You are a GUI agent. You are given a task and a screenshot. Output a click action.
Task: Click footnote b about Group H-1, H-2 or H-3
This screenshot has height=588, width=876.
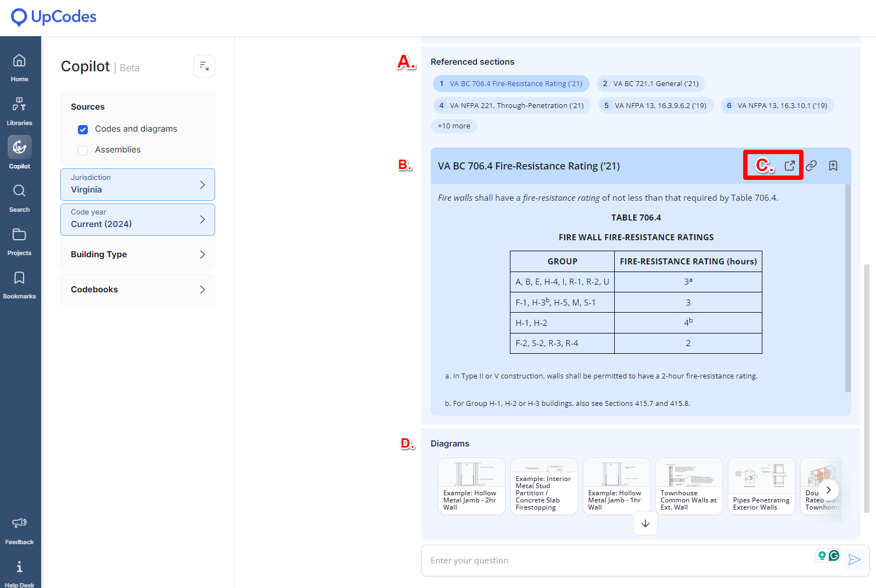[x=568, y=404]
